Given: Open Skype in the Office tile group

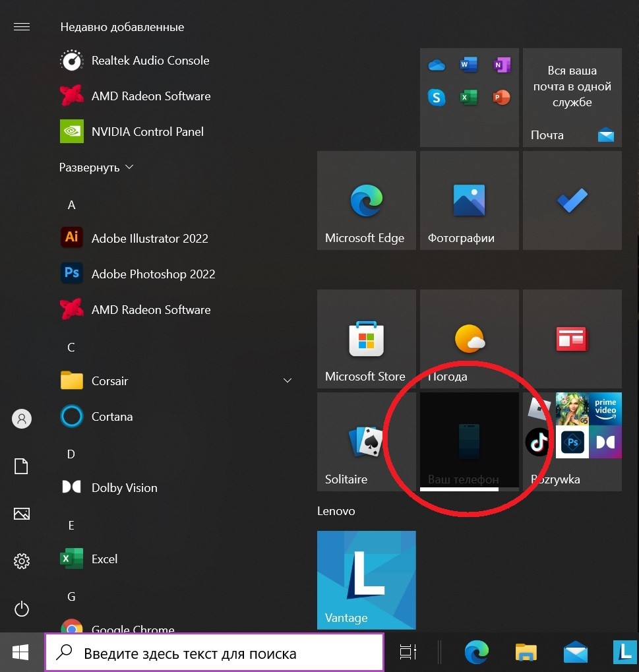Looking at the screenshot, I should click(x=437, y=98).
